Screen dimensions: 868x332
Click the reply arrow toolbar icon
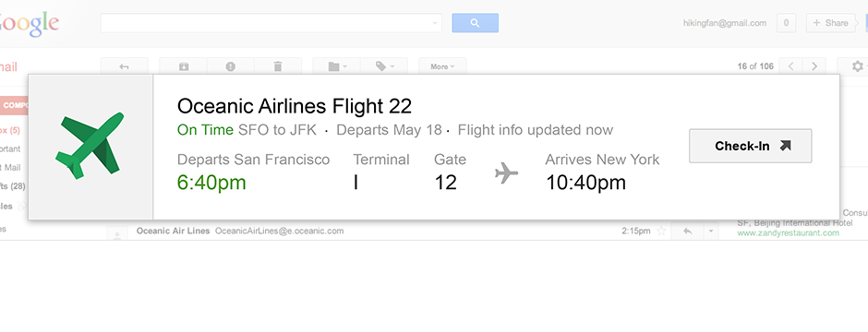pyautogui.click(x=124, y=66)
